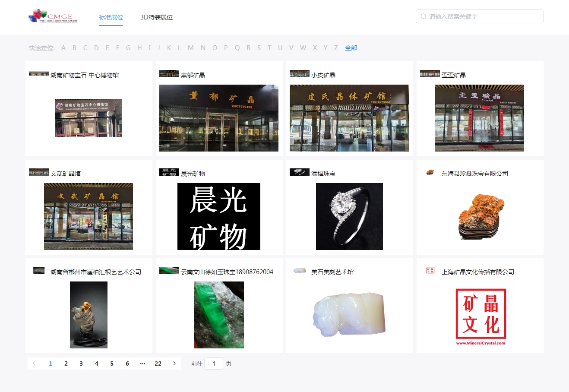Screen dimensions: 569x392
Task: Open the 云南文山徐如玉珠宝 jade thumbnail
Action: tap(218, 315)
